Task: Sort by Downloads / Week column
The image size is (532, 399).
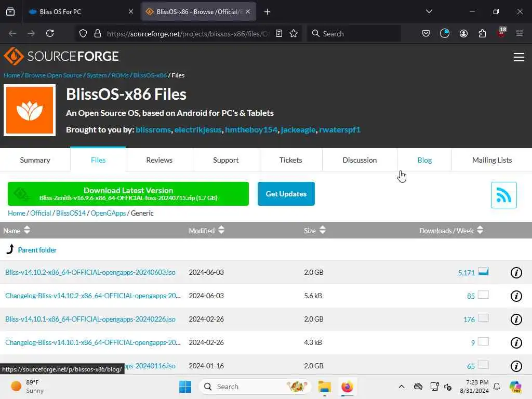Action: point(451,230)
